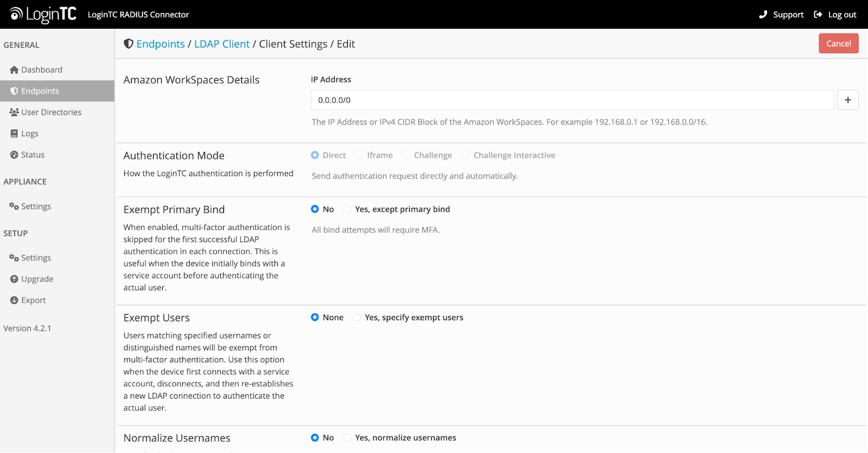The image size is (868, 453).
Task: Click the SETUP section header
Action: coord(15,233)
